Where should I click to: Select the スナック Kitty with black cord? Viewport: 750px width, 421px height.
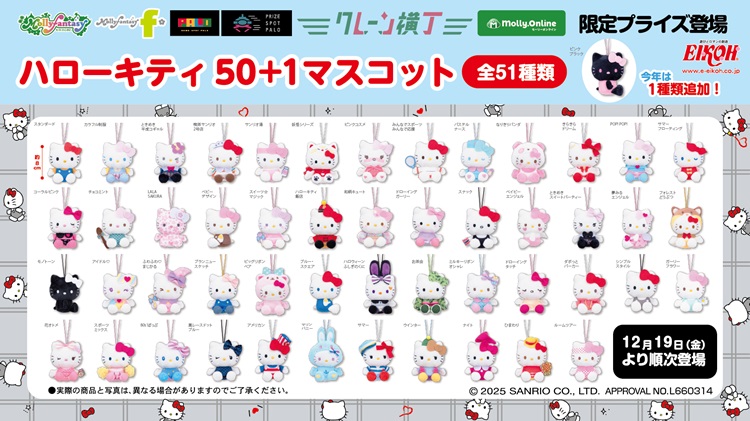click(x=481, y=228)
